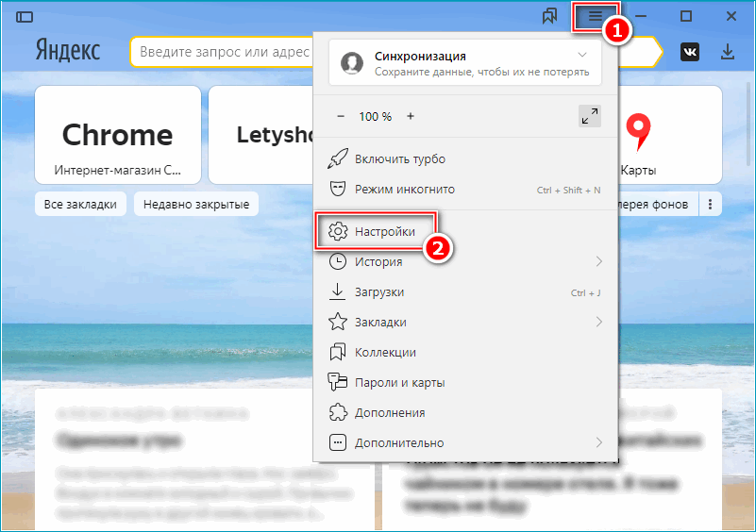Click the VK icon in toolbar

691,52
